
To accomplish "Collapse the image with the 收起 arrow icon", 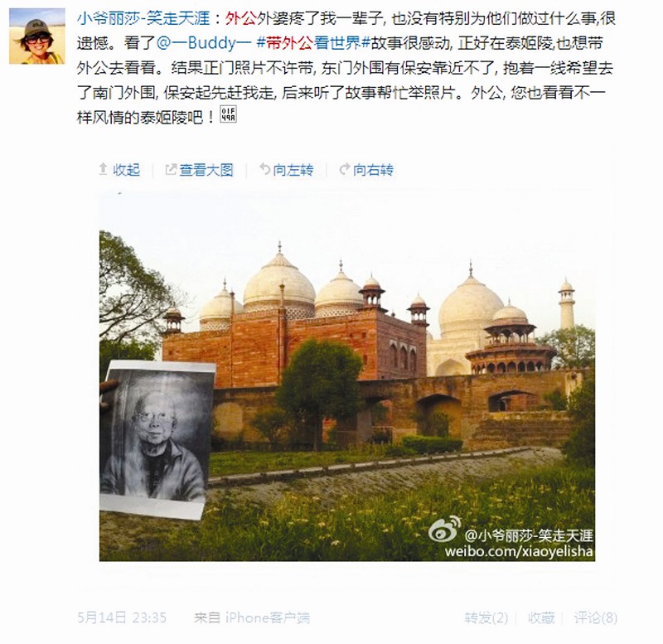I will coord(103,170).
